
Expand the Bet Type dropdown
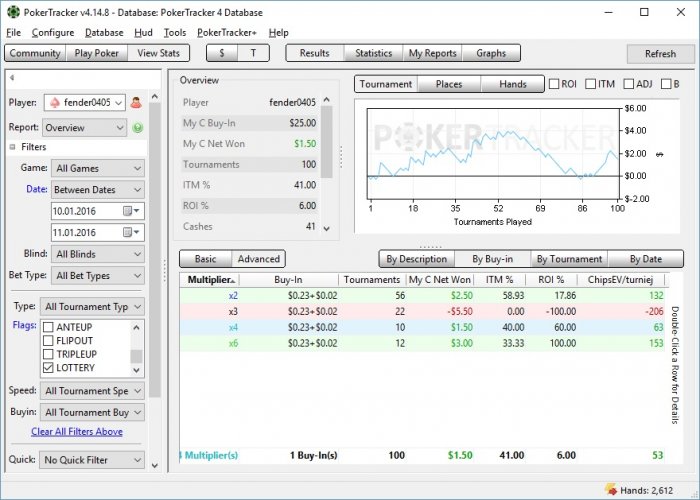coord(98,275)
